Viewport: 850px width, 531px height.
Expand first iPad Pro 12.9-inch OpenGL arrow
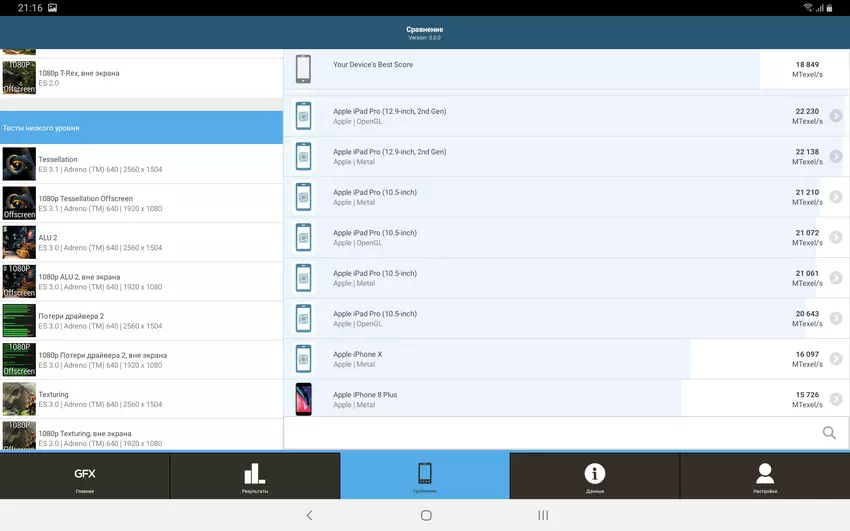pos(836,116)
